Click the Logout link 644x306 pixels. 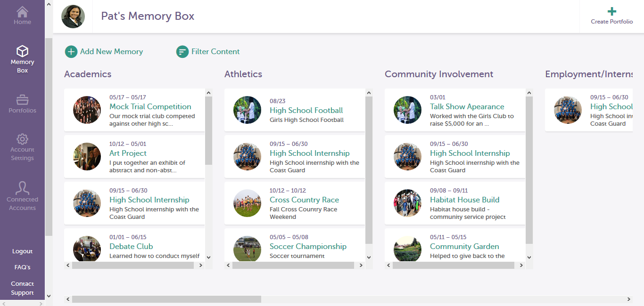point(22,251)
